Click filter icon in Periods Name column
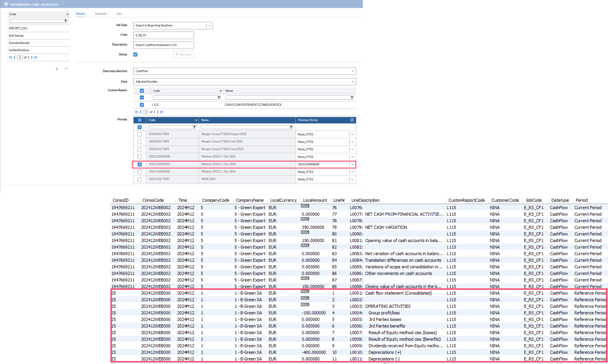This screenshot has width=608, height=364. (291, 127)
